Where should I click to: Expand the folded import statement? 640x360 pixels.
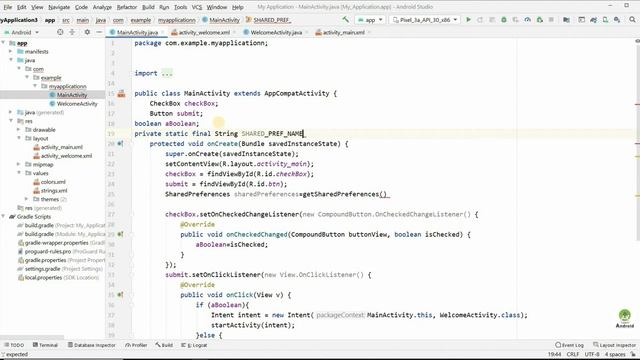pyautogui.click(x=167, y=73)
